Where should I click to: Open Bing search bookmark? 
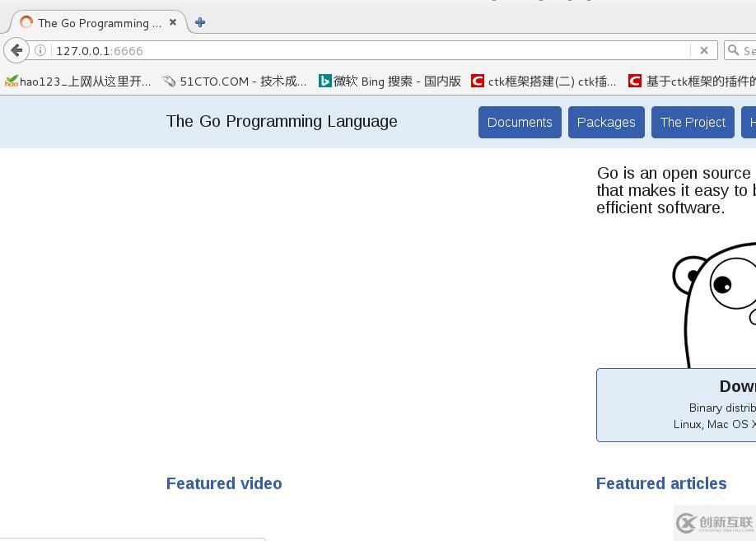pyautogui.click(x=390, y=81)
